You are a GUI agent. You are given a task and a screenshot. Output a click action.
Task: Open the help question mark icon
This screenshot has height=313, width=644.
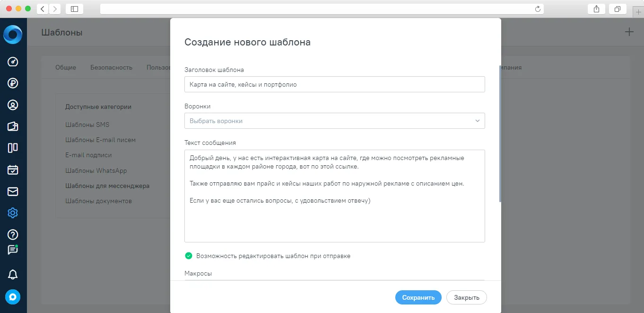pyautogui.click(x=13, y=234)
